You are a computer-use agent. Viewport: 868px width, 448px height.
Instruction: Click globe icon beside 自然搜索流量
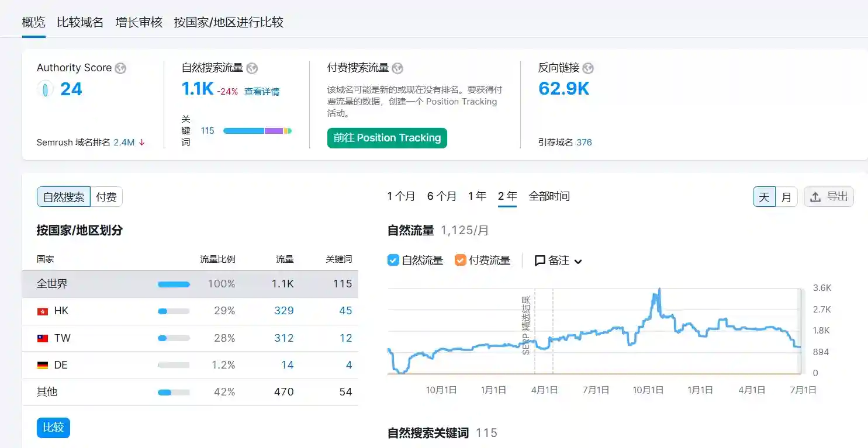252,68
